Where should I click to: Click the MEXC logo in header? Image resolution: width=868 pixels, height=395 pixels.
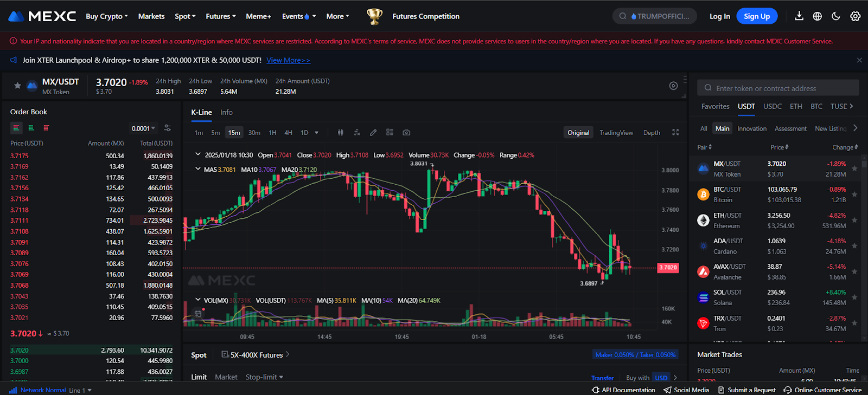point(42,16)
